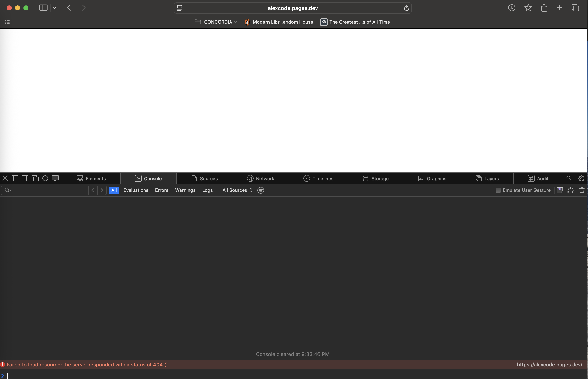Dock Web Inspector to the right side
588x379 pixels.
[x=25, y=178]
